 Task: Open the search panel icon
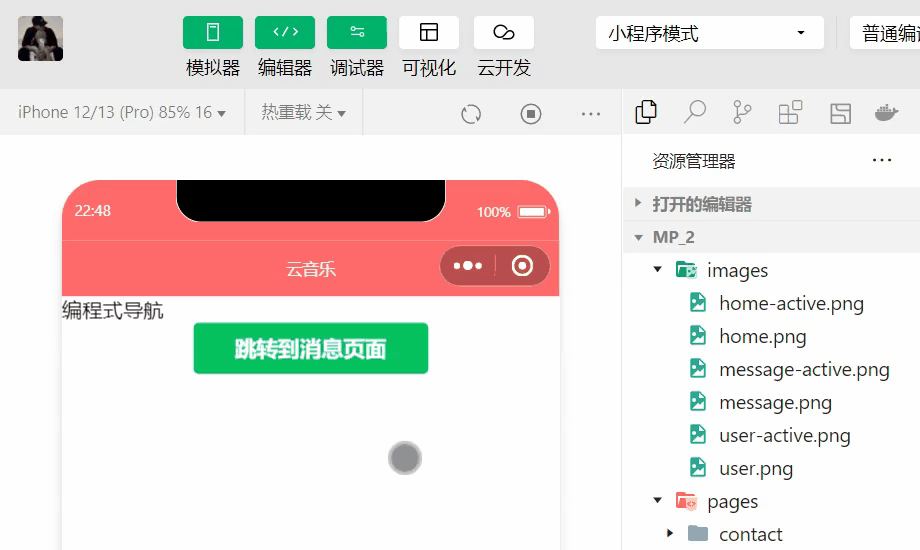tap(695, 112)
